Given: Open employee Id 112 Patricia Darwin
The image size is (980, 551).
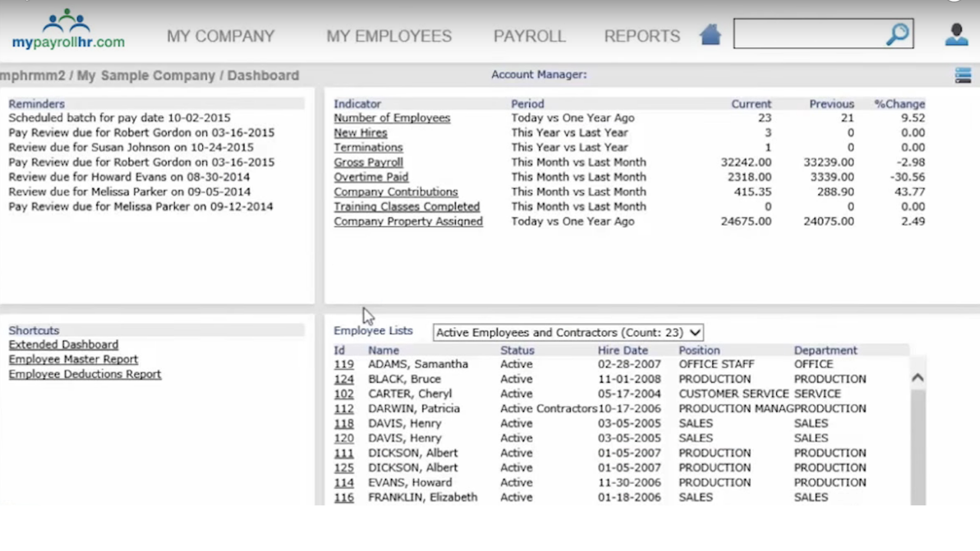Looking at the screenshot, I should point(344,409).
